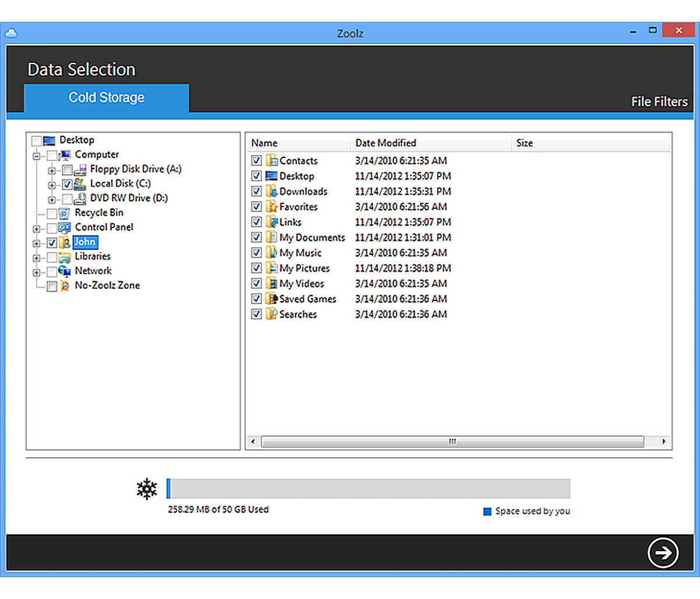Image resolution: width=700 pixels, height=599 pixels.
Task: Click the storage usage progress bar
Action: tap(367, 489)
